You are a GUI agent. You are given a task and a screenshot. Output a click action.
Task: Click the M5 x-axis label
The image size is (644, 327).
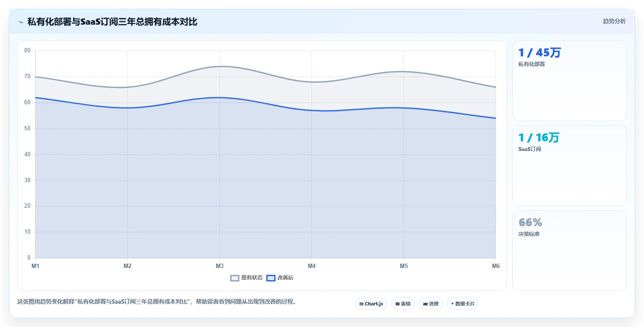point(403,266)
